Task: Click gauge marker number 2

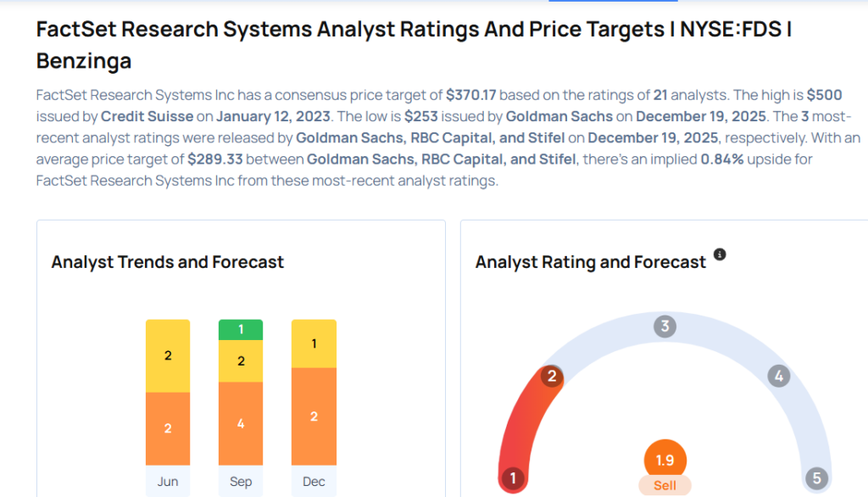Action: point(551,376)
